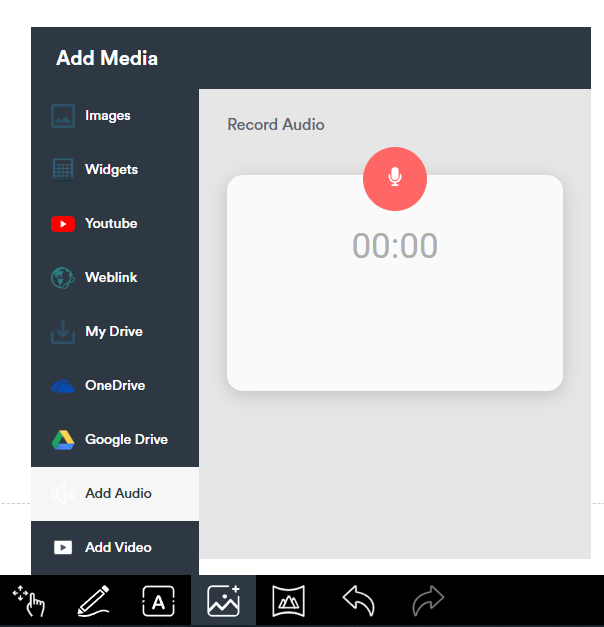The height and width of the screenshot is (627, 604).
Task: Click the My Drive download icon
Action: (63, 331)
